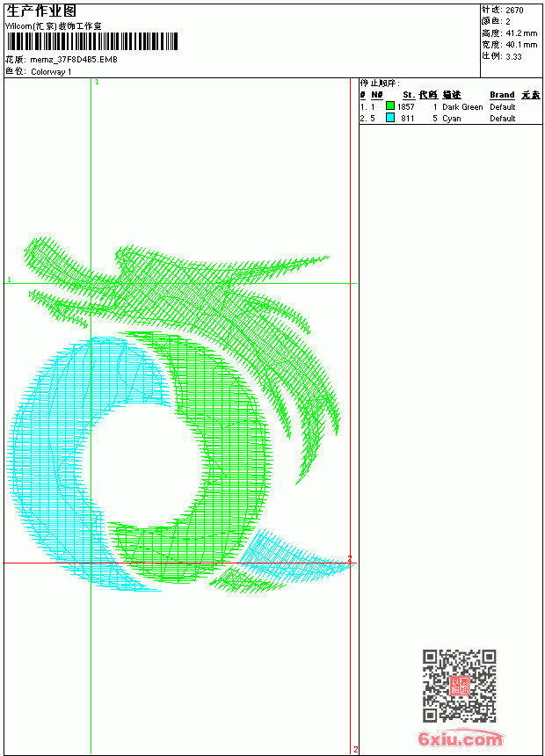Click the barcode under the Wilcom header
The width and height of the screenshot is (545, 756).
point(92,42)
